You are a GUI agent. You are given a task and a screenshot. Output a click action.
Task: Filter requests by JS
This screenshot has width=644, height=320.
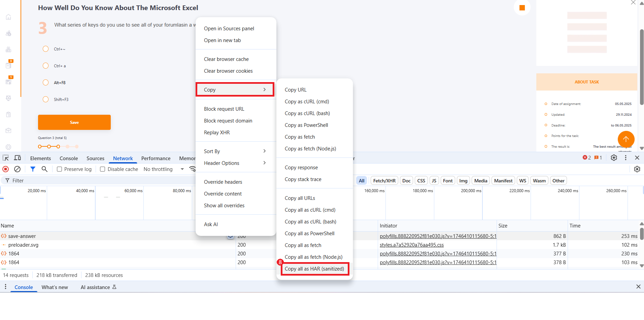pos(434,181)
